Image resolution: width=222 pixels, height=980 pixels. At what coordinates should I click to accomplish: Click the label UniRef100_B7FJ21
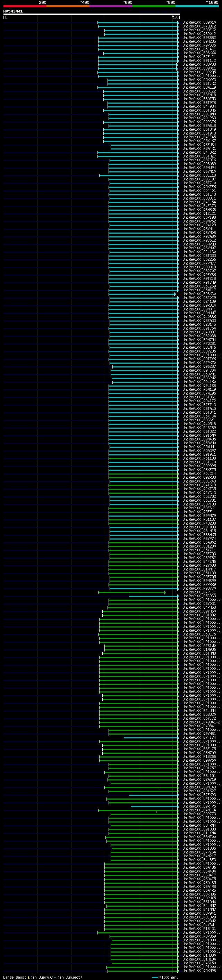click(x=199, y=57)
